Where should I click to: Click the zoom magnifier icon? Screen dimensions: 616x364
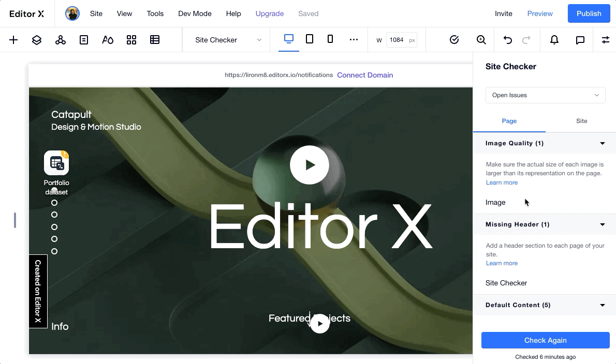tap(481, 40)
